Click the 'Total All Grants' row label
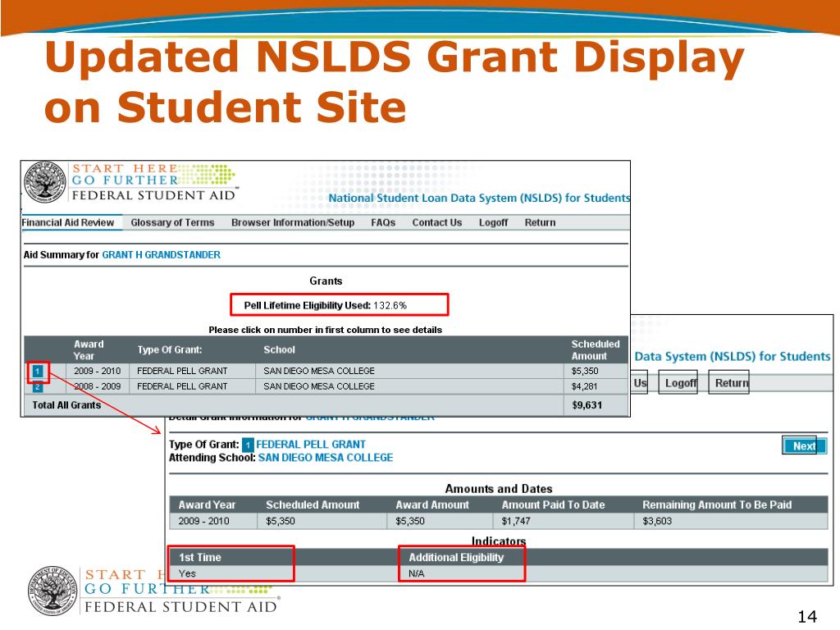The image size is (840, 630). tap(66, 405)
